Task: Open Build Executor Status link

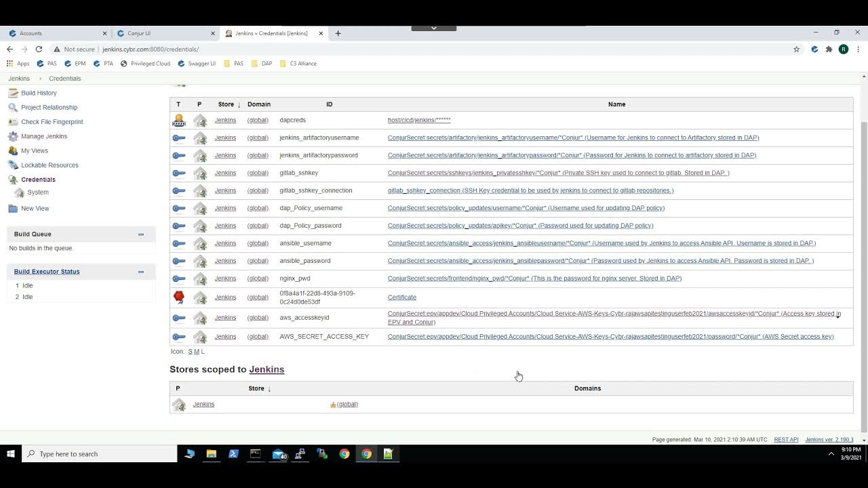Action: tap(47, 272)
